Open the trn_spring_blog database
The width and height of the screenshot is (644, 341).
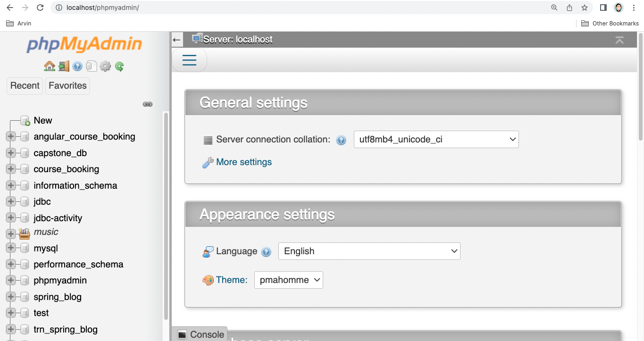[66, 330]
